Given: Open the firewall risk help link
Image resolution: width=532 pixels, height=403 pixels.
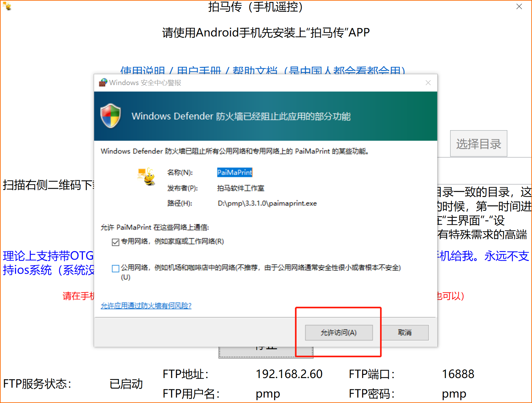Looking at the screenshot, I should coord(146,306).
